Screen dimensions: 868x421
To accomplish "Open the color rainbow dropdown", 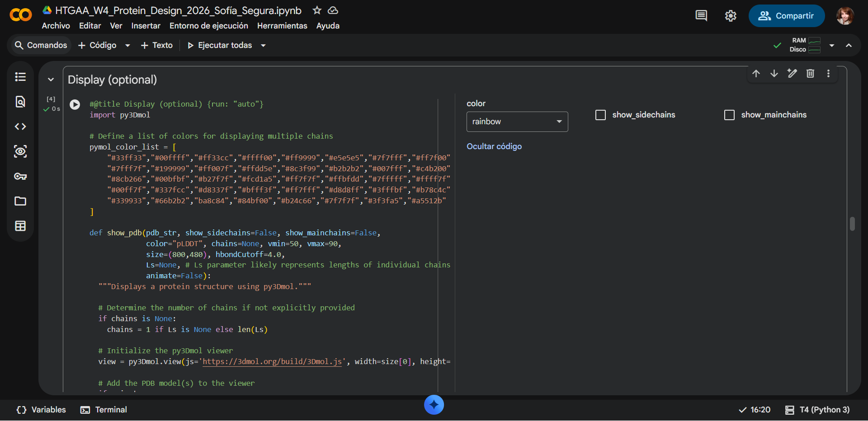I will tap(517, 122).
